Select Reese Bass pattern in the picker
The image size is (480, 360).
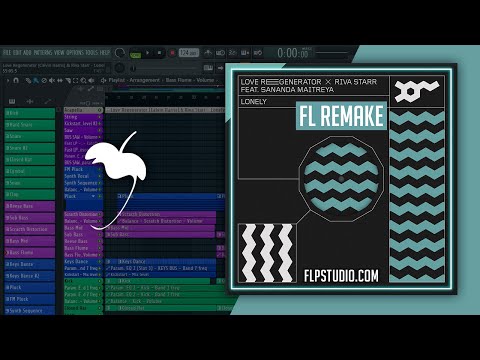tap(30, 206)
